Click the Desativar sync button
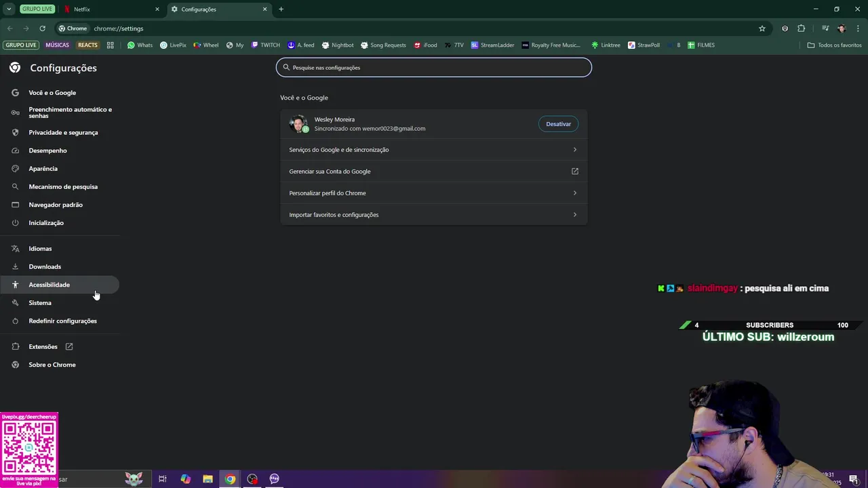 click(558, 124)
